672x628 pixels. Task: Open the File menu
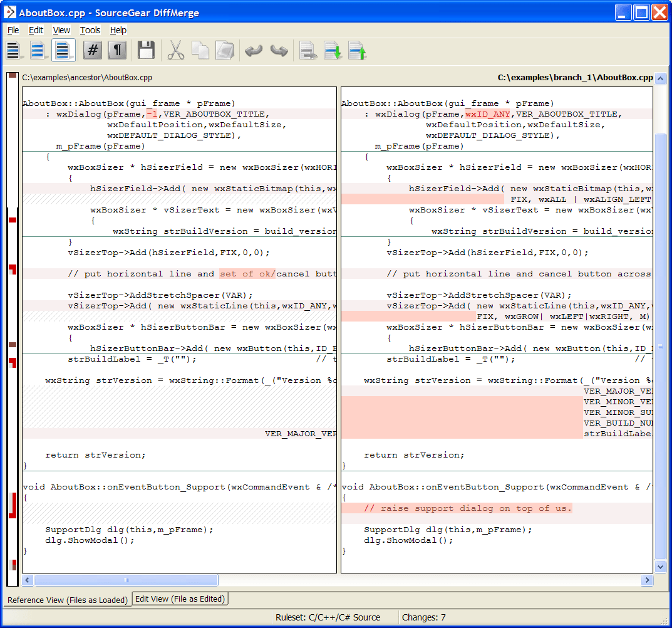pyautogui.click(x=13, y=30)
